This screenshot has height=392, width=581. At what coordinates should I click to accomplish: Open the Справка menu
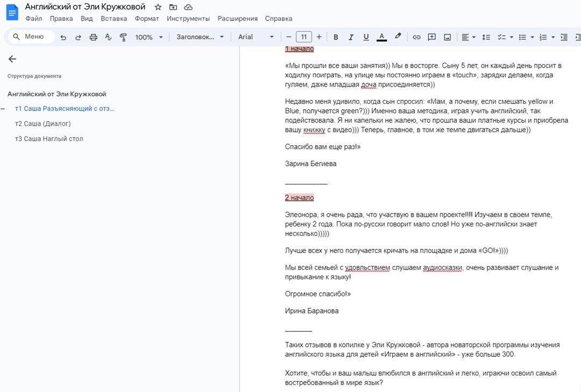tap(279, 18)
